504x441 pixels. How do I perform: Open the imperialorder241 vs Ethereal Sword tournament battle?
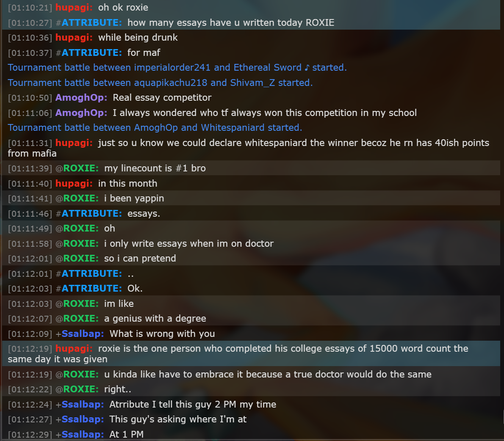pyautogui.click(x=177, y=67)
